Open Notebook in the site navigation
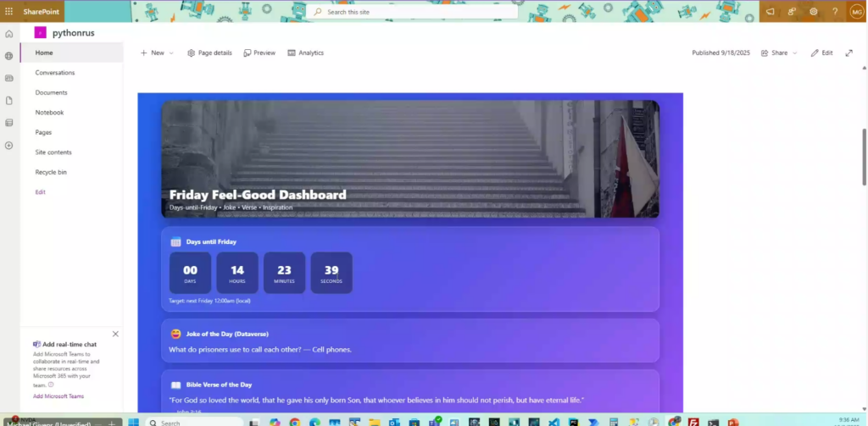The width and height of the screenshot is (868, 426). pyautogui.click(x=49, y=113)
